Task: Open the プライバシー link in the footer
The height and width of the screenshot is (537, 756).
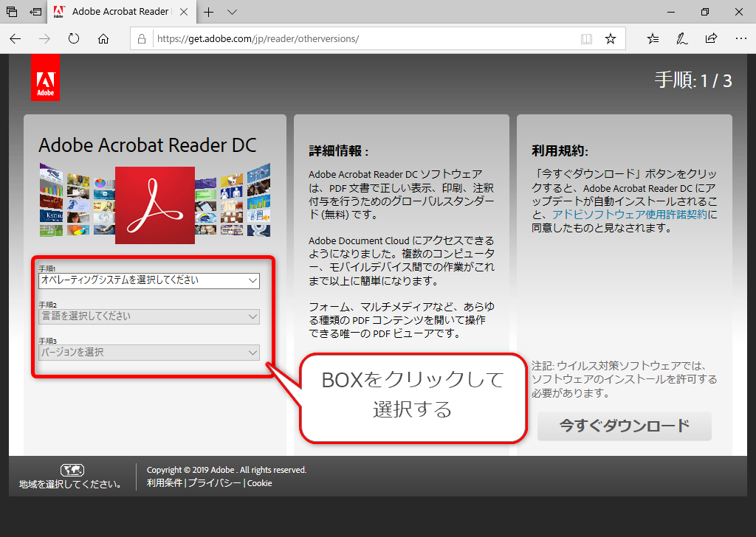Action: click(x=214, y=483)
